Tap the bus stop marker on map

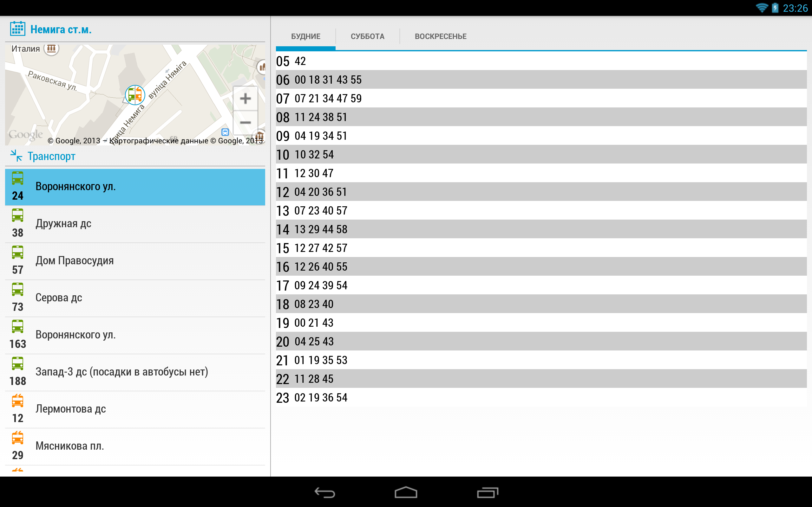pos(135,95)
